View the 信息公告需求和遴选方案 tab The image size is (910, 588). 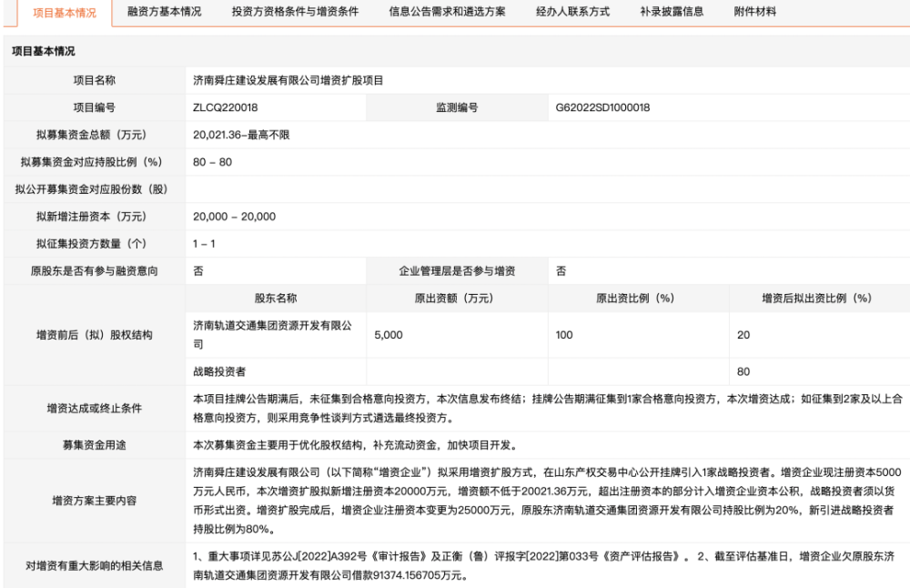click(x=445, y=13)
